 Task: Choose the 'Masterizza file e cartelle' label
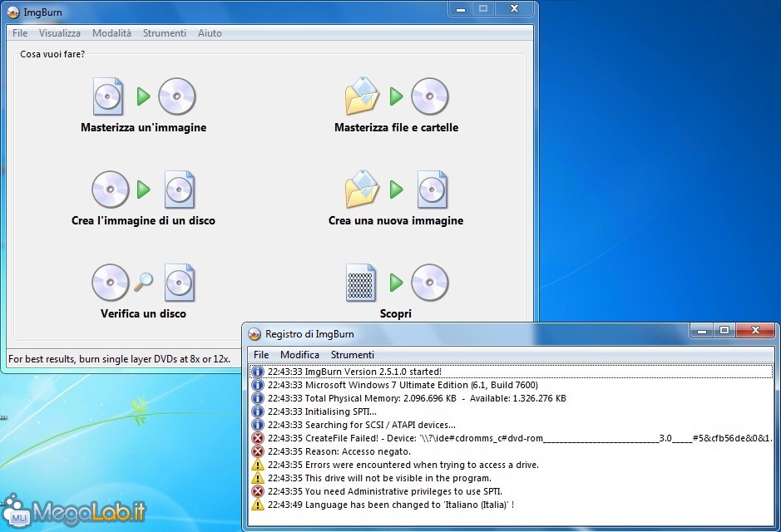pos(397,127)
